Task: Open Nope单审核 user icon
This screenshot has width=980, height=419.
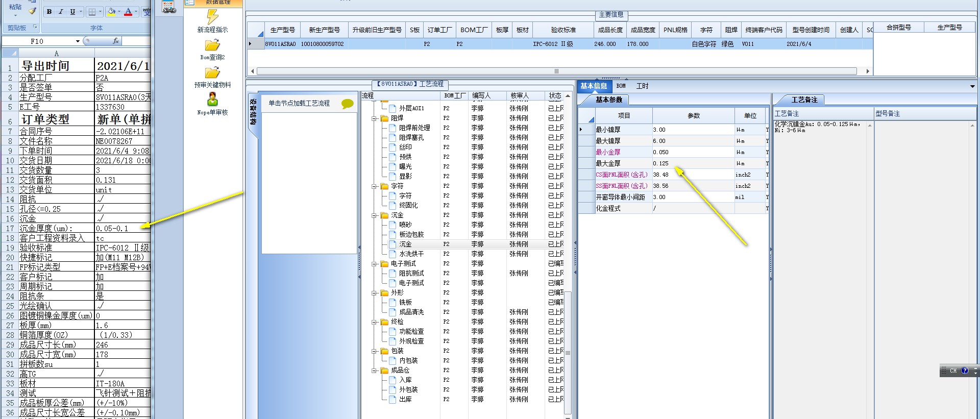Action: coord(212,99)
